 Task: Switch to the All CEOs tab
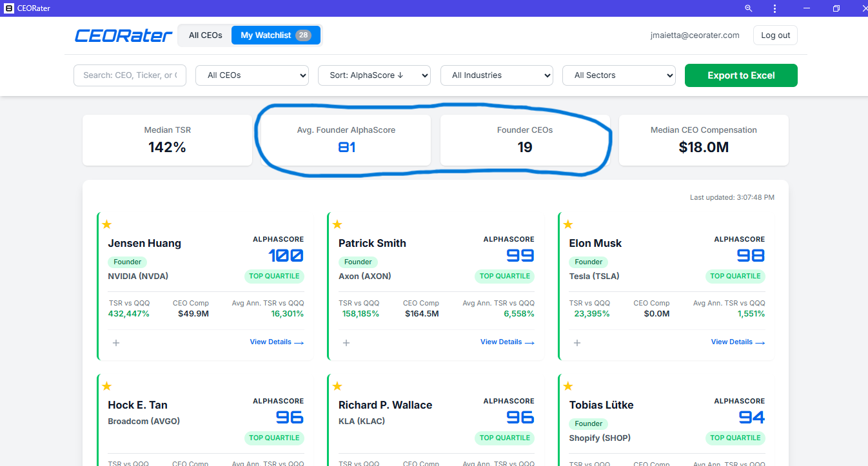[205, 35]
